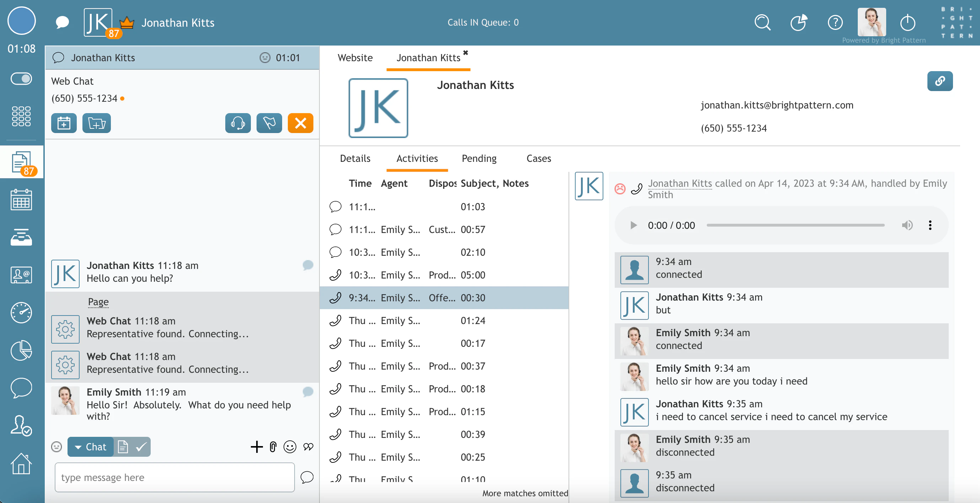
Task: Toggle the agent ready status switch
Action: point(21,79)
